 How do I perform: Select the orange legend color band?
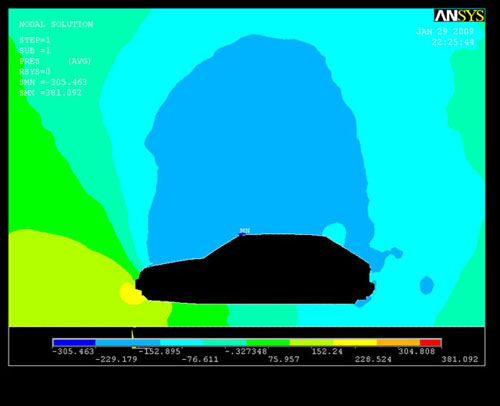point(398,343)
